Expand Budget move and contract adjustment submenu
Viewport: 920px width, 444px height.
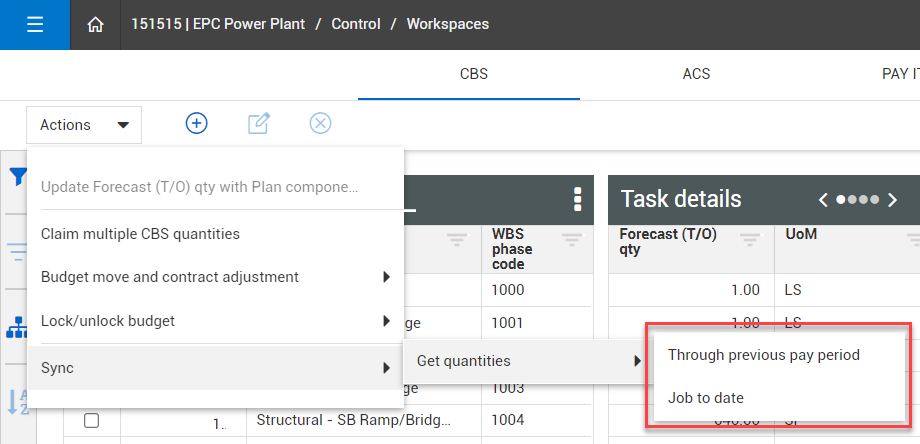[386, 277]
